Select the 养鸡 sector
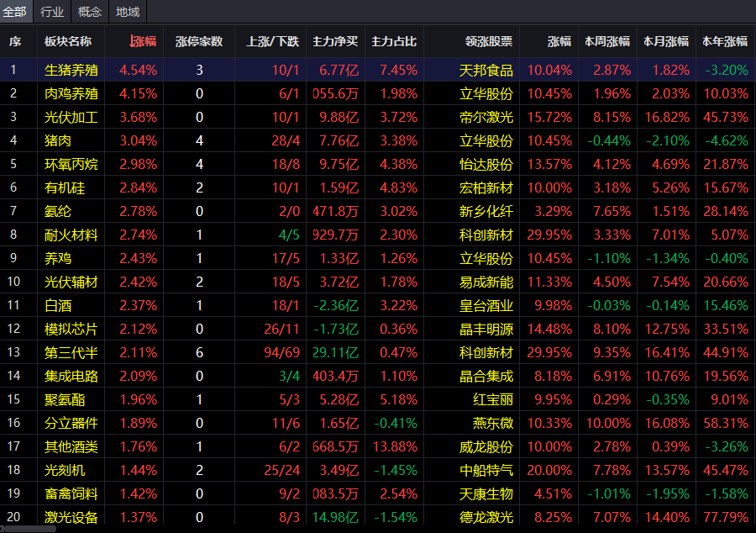Image resolution: width=756 pixels, height=533 pixels. (x=58, y=259)
